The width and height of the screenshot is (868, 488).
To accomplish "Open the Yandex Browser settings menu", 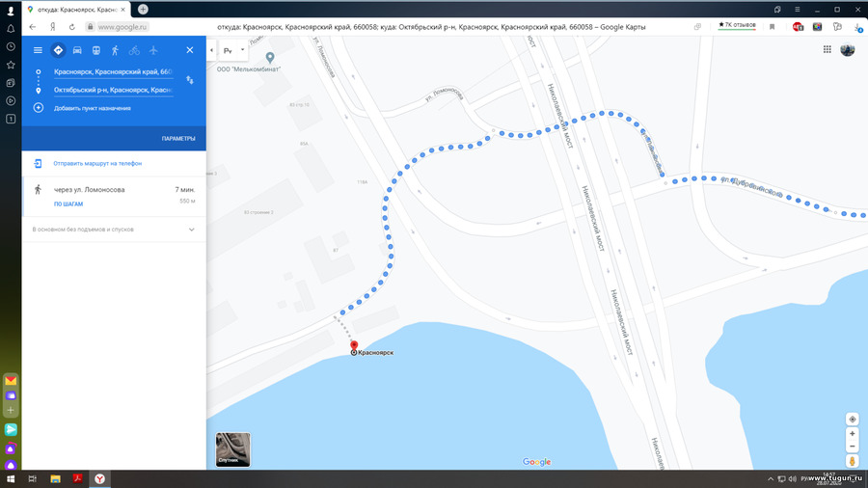I will pos(798,10).
